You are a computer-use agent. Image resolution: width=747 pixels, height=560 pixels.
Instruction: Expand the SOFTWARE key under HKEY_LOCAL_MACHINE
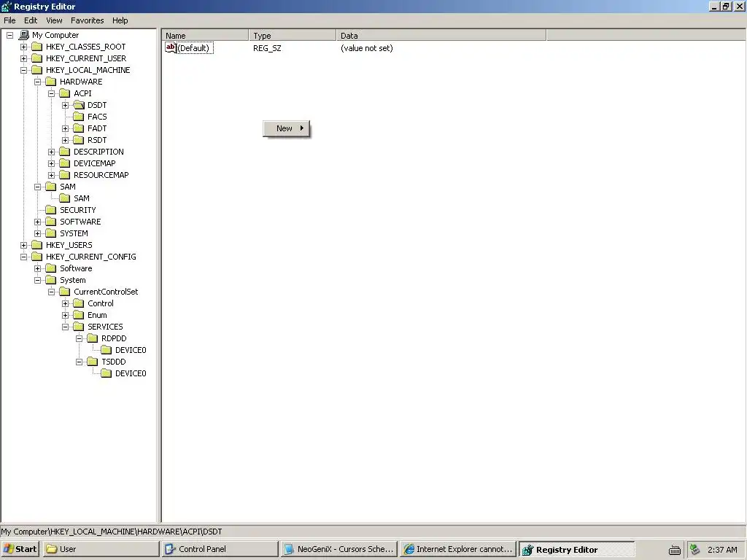pos(38,222)
